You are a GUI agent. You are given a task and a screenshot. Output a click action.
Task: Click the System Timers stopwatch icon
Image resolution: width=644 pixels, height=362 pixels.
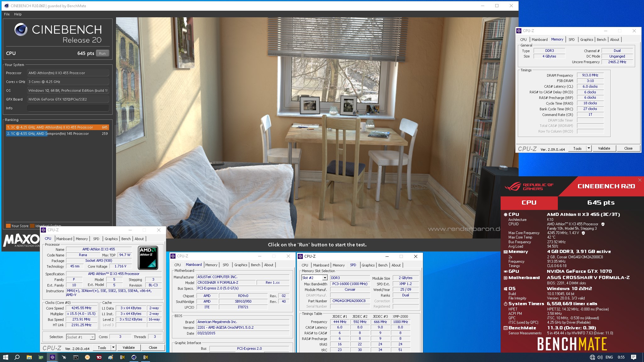click(506, 304)
